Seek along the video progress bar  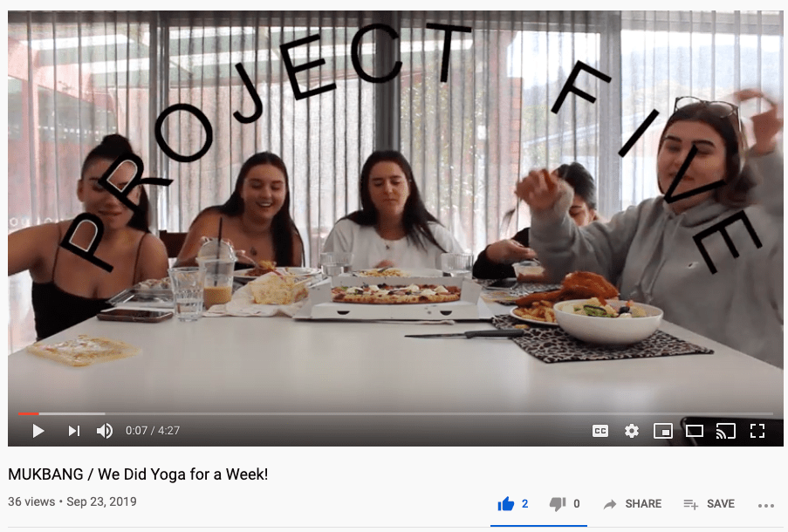coord(395,414)
